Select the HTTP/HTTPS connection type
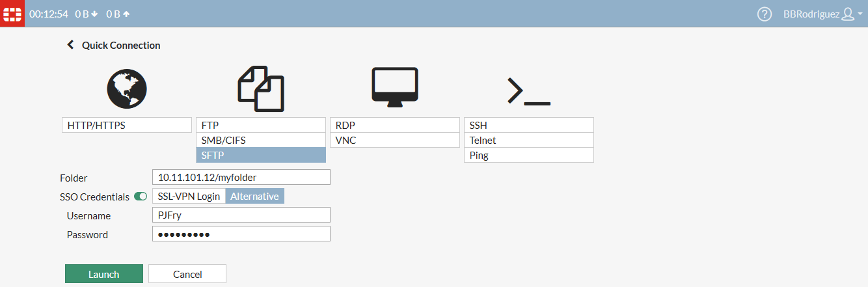This screenshot has width=868, height=287. point(127,126)
